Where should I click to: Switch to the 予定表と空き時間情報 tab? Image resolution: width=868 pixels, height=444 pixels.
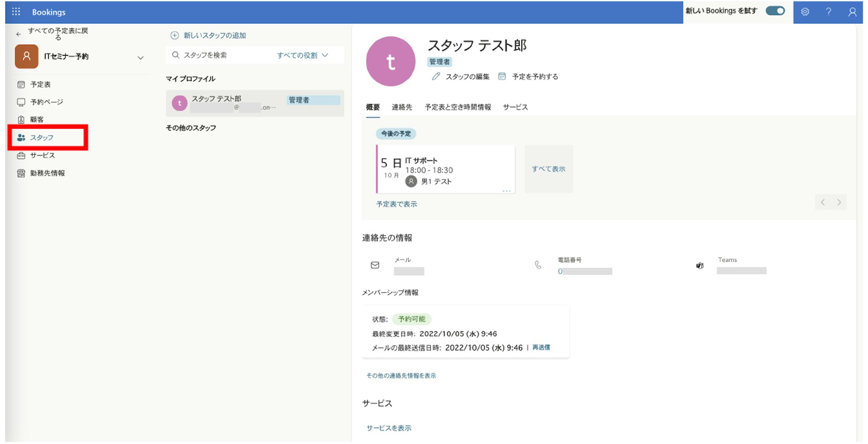(x=458, y=107)
